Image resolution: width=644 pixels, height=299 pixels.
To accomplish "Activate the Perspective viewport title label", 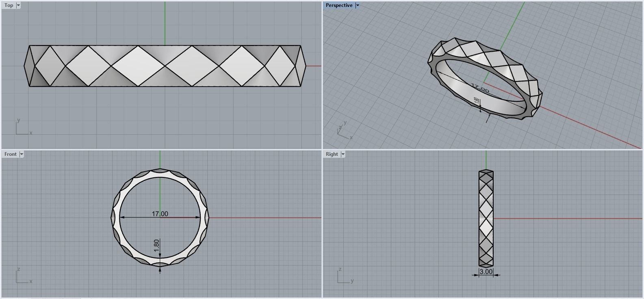I will 339,5.
